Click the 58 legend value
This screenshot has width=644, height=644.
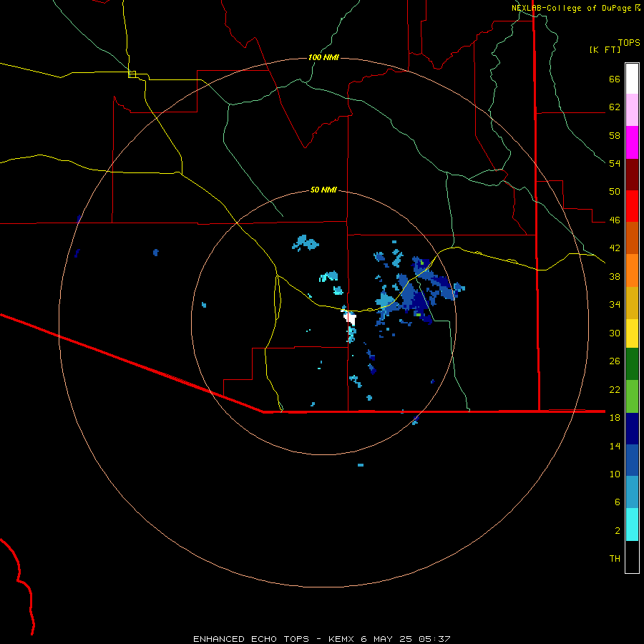tap(615, 135)
